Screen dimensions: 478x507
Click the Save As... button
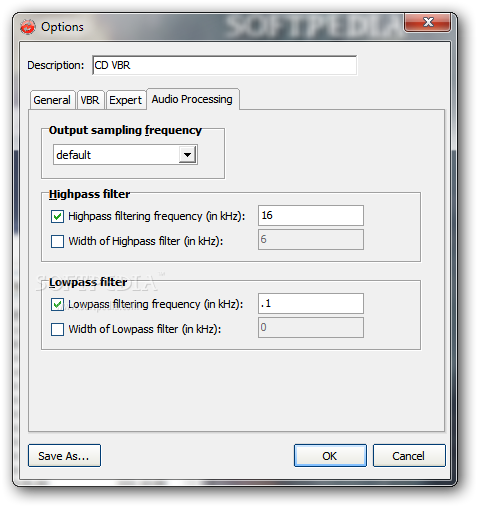coord(64,456)
